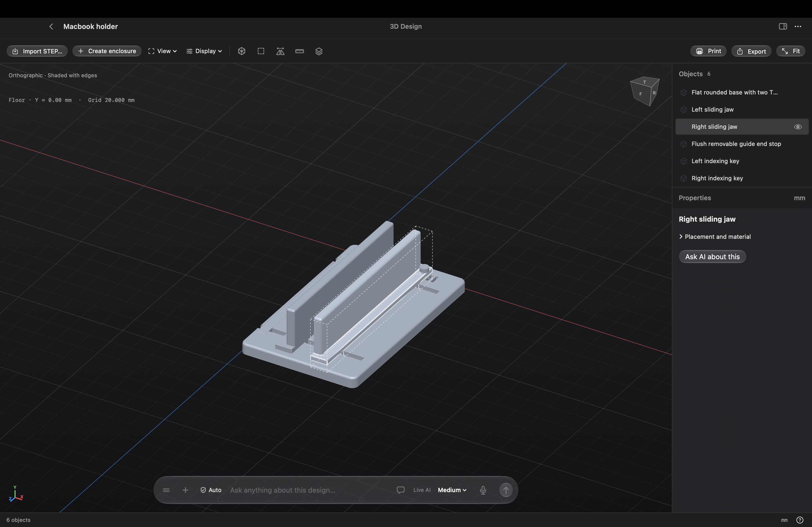Click the mirror tool icon in toolbar
Screen dimensions: 812x527
coord(280,51)
